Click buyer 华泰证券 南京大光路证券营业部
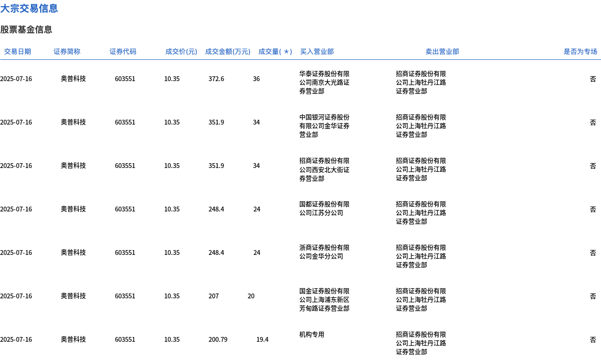Viewport: 601px width, 364px height. (x=324, y=83)
